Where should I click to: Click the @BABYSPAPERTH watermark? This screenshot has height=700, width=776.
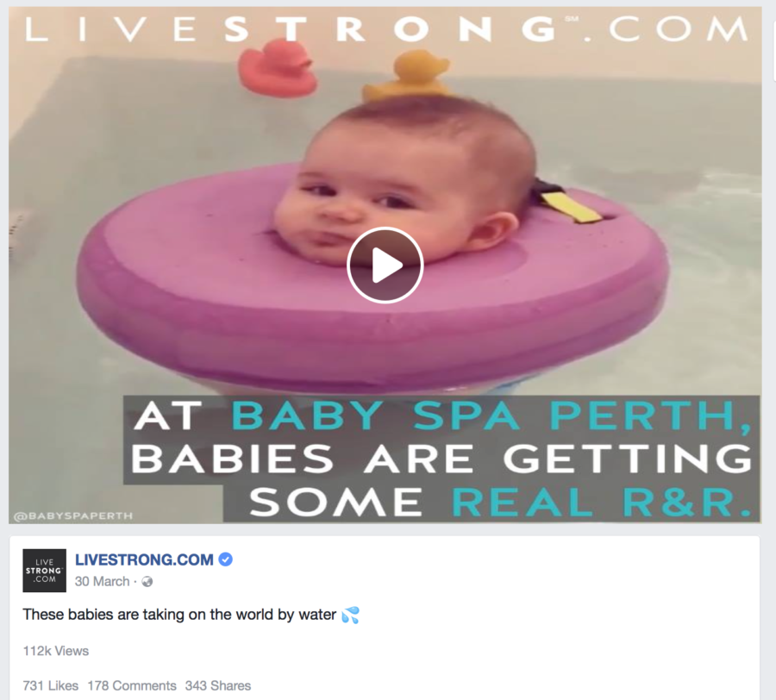73,516
